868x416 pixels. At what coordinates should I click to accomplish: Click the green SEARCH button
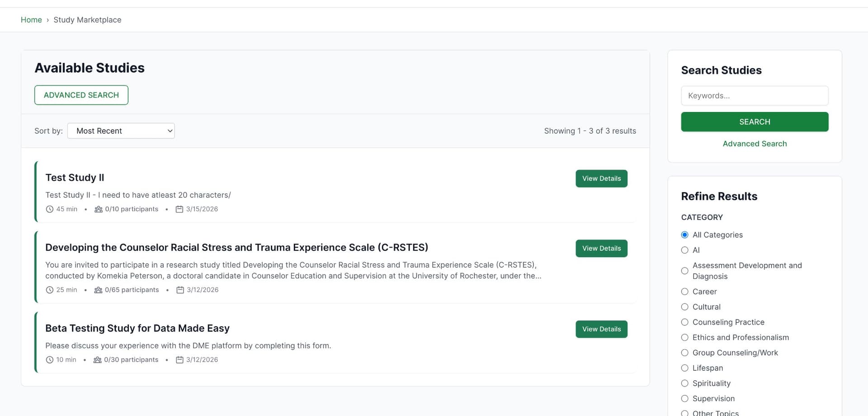coord(755,122)
